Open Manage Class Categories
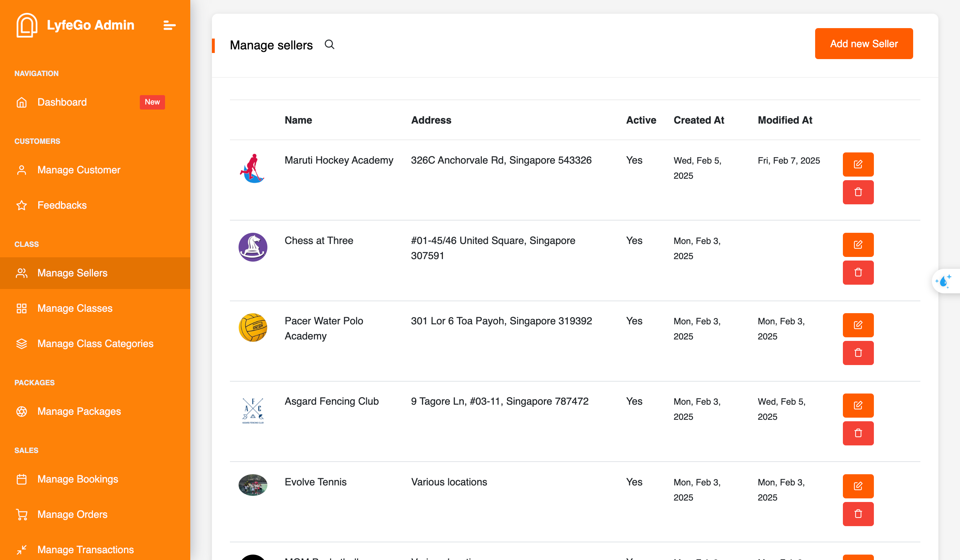 pyautogui.click(x=95, y=344)
